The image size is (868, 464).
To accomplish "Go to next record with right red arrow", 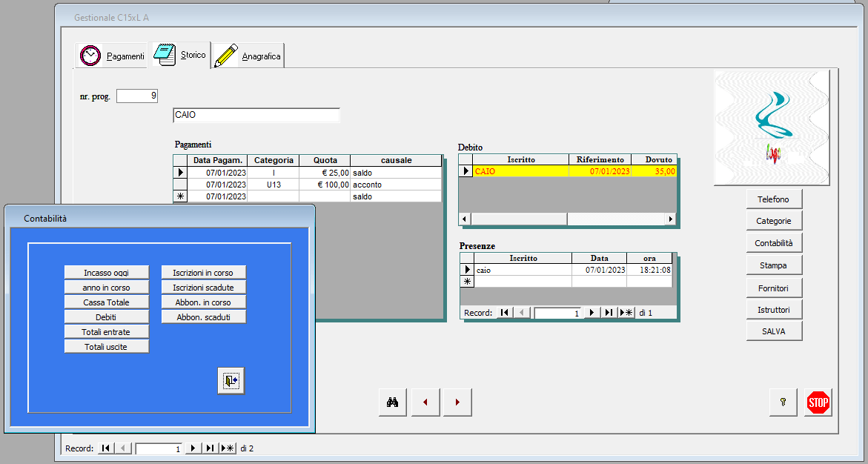I will pyautogui.click(x=458, y=402).
